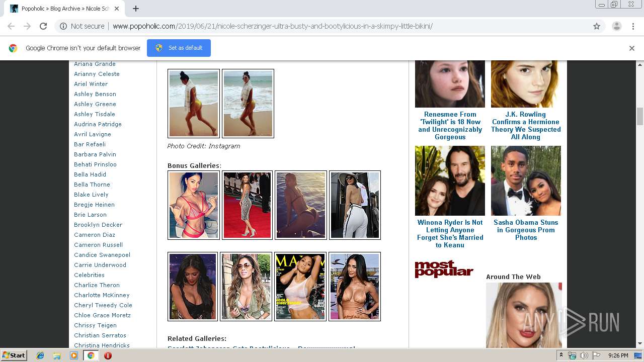This screenshot has height=362, width=644.
Task: Open the Candice Swanepoel sidebar link
Action: [x=102, y=255]
